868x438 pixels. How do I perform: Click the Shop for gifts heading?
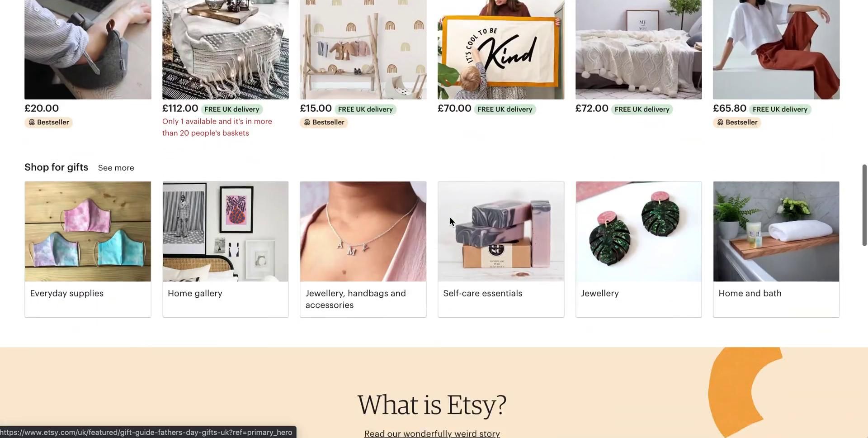click(57, 167)
